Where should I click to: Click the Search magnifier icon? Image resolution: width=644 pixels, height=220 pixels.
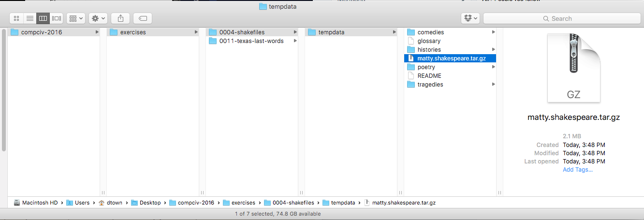tap(546, 18)
